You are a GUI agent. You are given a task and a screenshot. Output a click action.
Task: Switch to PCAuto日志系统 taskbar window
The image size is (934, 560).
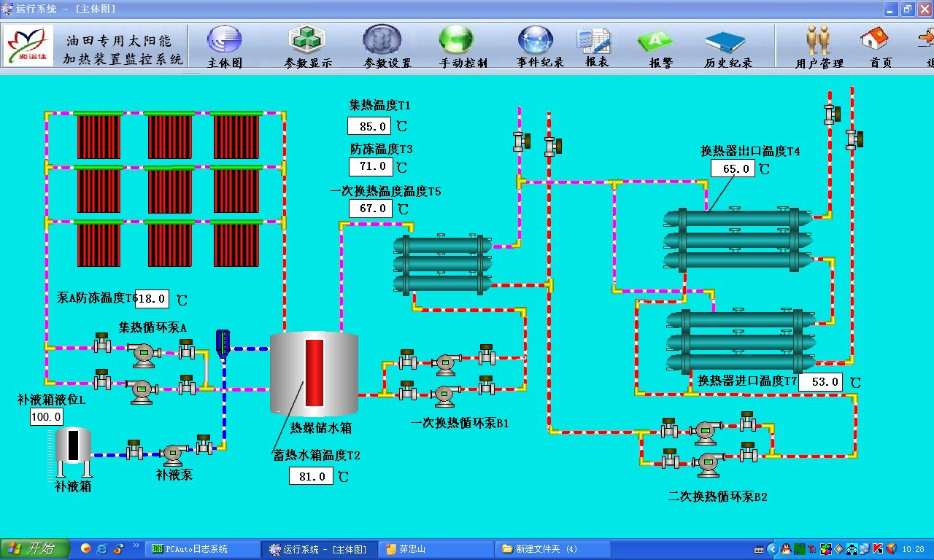pyautogui.click(x=198, y=549)
